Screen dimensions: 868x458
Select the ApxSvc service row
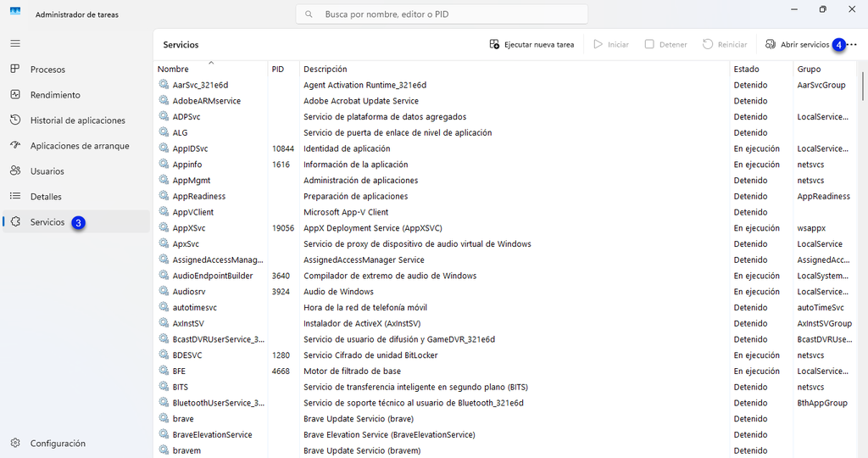pos(505,243)
